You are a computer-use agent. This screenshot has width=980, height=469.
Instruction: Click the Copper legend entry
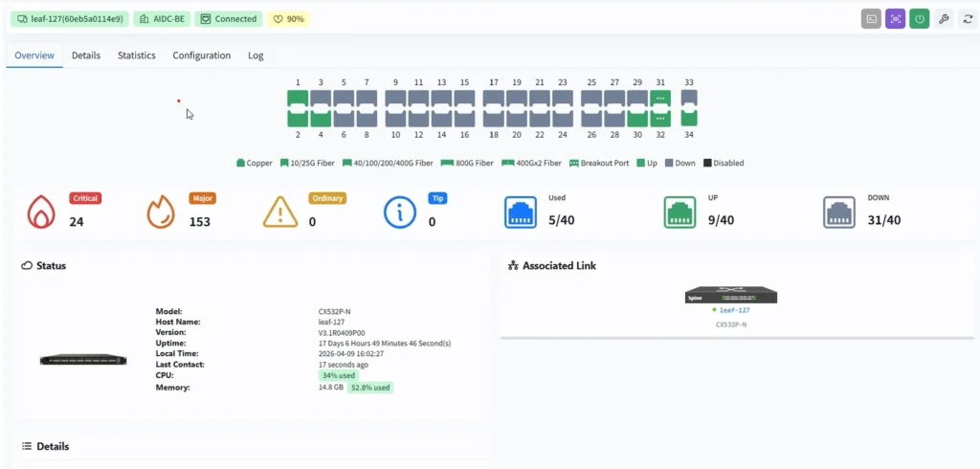point(255,164)
